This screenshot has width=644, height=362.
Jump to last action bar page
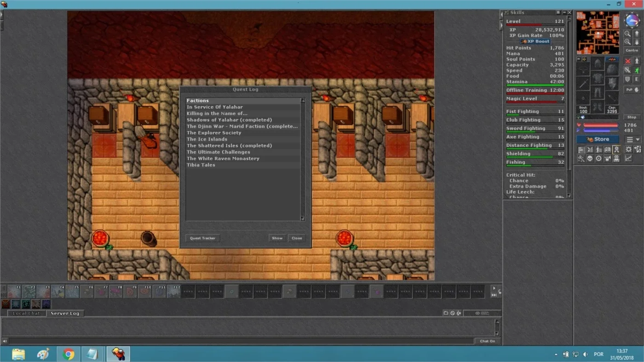(494, 295)
